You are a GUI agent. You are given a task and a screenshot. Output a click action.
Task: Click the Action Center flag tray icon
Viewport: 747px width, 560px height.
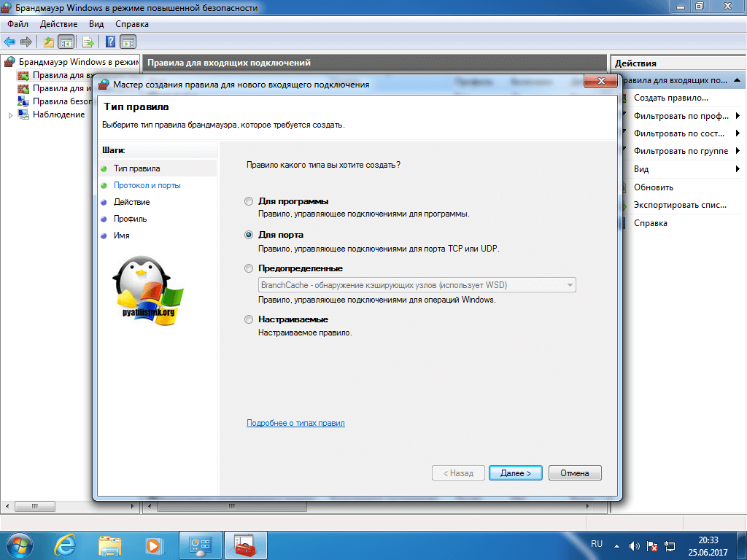click(652, 546)
